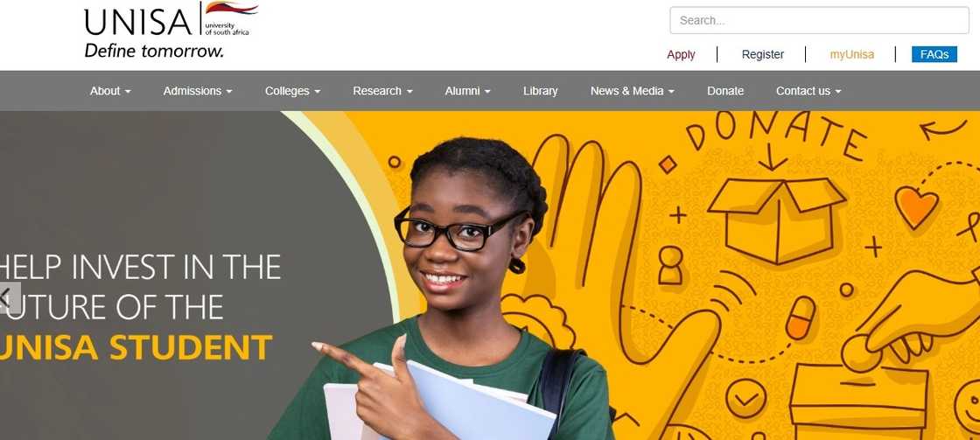This screenshot has width=980, height=440.
Task: Click into the Search input field
Action: tap(819, 21)
